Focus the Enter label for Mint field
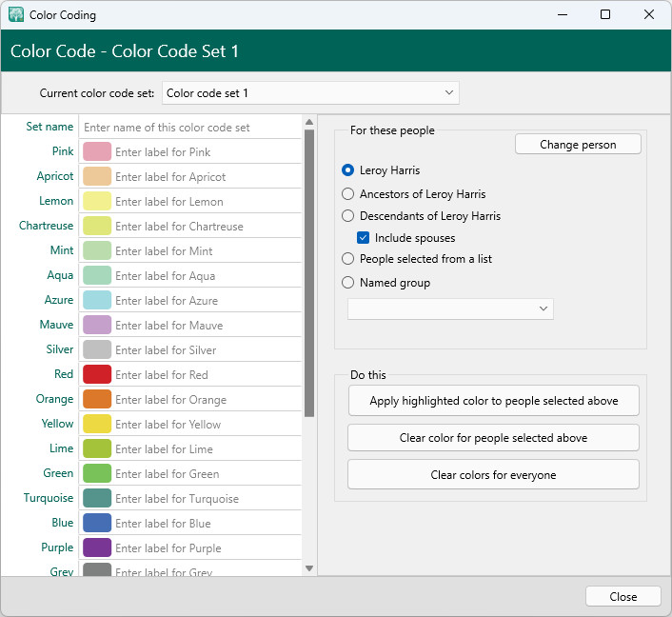Screen dimensions: 672x617 [208, 250]
